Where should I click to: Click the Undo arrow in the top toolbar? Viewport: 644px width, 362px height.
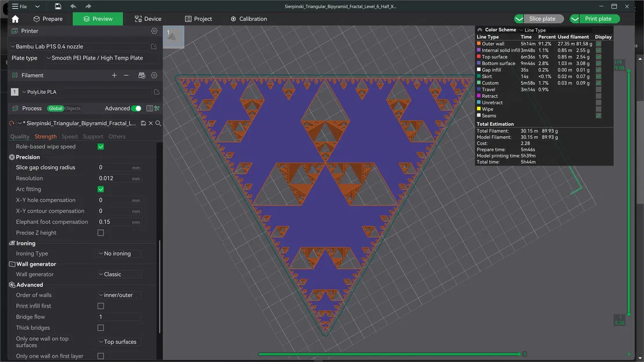pyautogui.click(x=73, y=6)
